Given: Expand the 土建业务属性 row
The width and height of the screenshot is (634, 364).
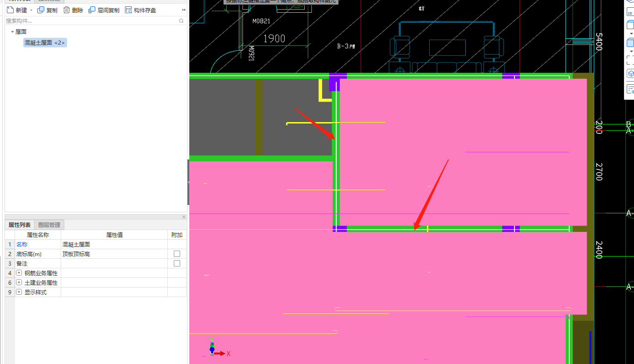Looking at the screenshot, I should 19,282.
